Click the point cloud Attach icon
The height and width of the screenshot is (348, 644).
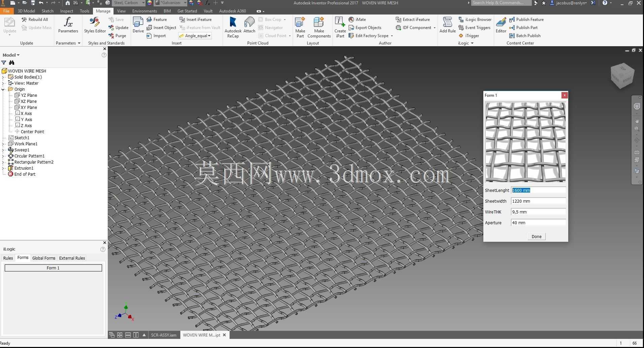(249, 25)
